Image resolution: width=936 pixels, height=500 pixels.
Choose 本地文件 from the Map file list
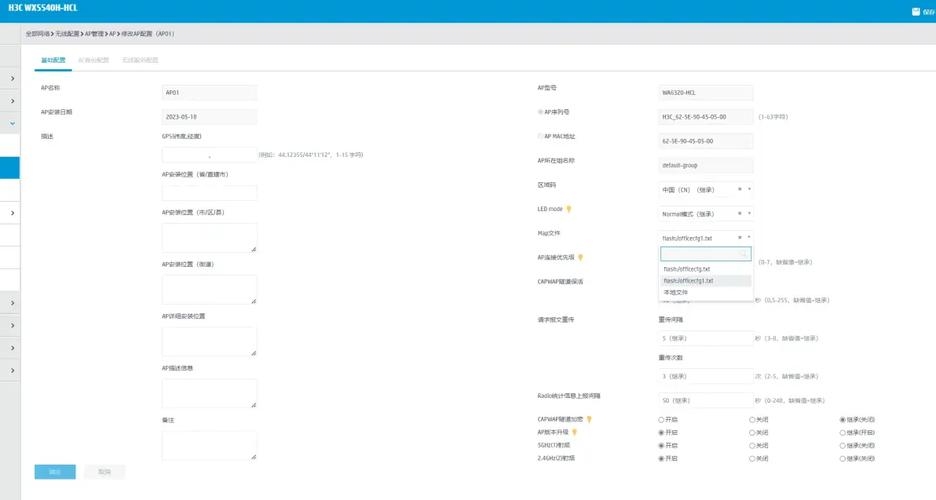click(x=706, y=292)
